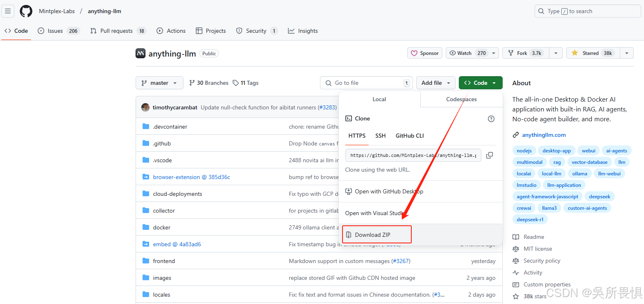
Task: Select the clone URL text field
Action: pos(413,155)
